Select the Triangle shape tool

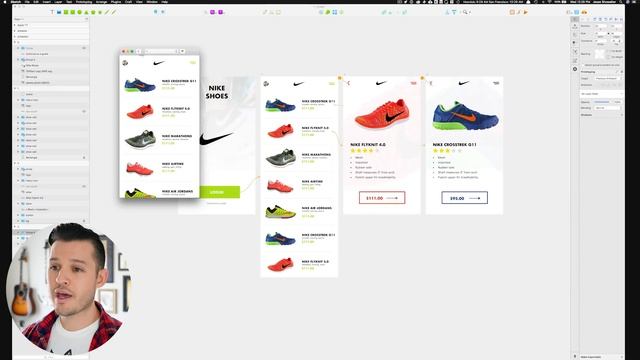click(x=87, y=12)
